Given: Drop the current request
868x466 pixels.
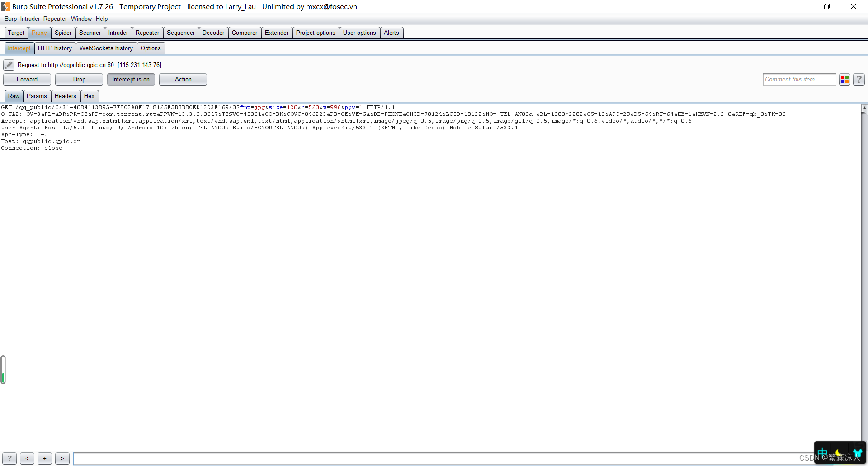Looking at the screenshot, I should (79, 79).
